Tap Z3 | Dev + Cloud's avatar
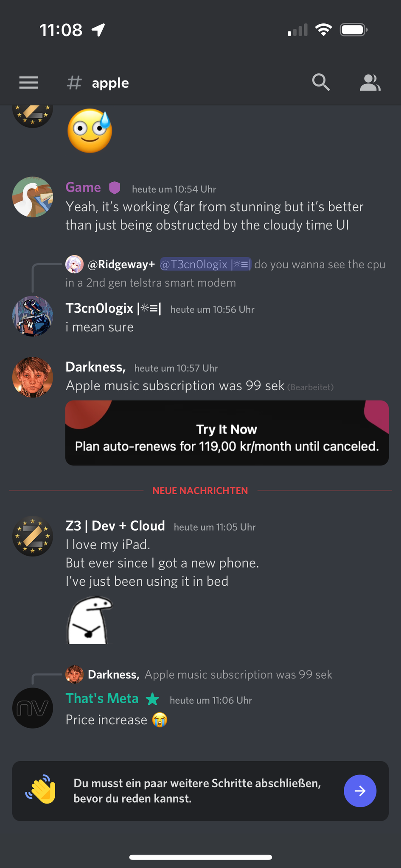401x868 pixels. coord(33,536)
